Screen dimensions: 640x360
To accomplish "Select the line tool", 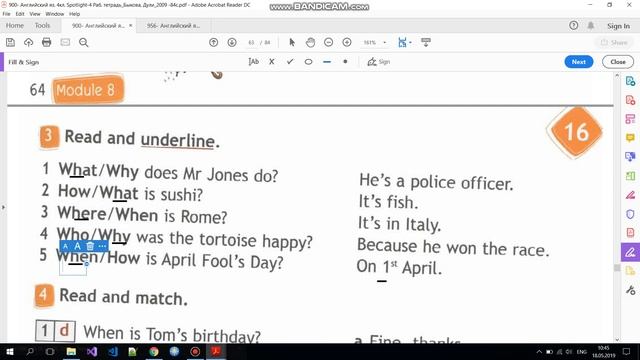I will (327, 62).
